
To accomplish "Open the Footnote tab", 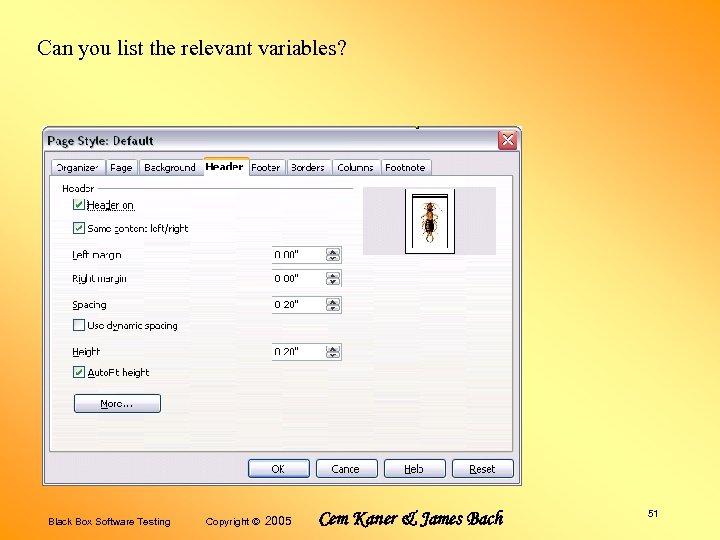I will point(405,168).
